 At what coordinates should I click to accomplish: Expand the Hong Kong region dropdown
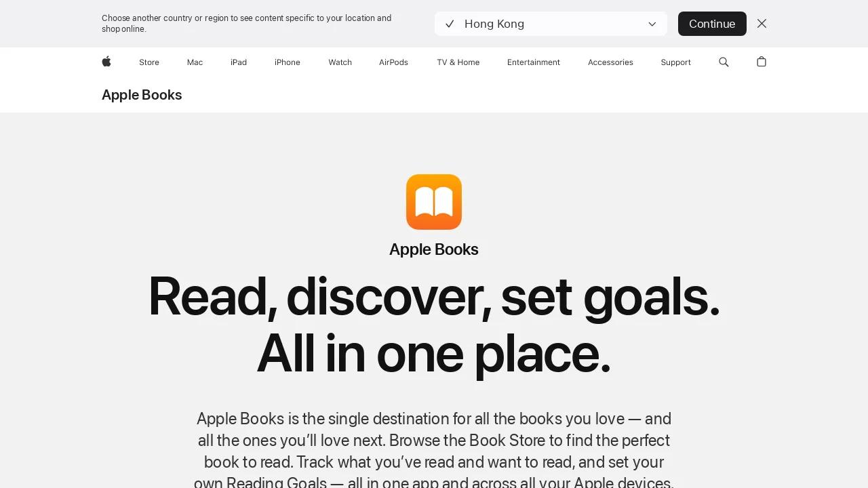coord(551,24)
